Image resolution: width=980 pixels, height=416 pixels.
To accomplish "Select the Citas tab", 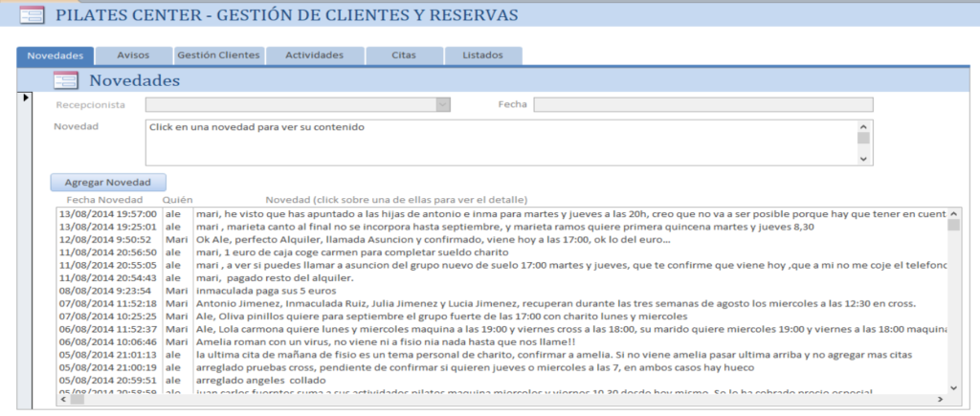I will point(404,55).
